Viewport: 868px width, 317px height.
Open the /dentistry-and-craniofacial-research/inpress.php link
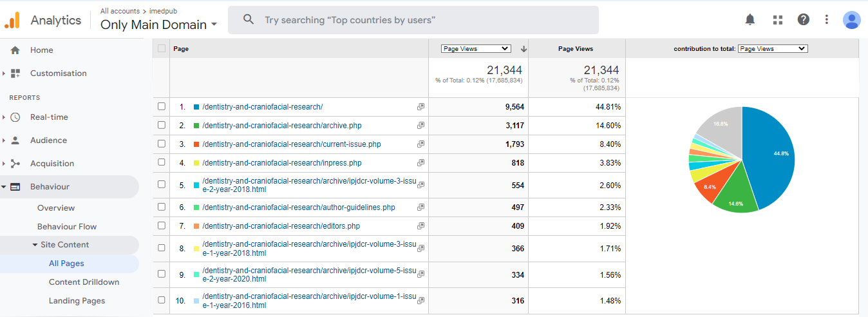[281, 163]
